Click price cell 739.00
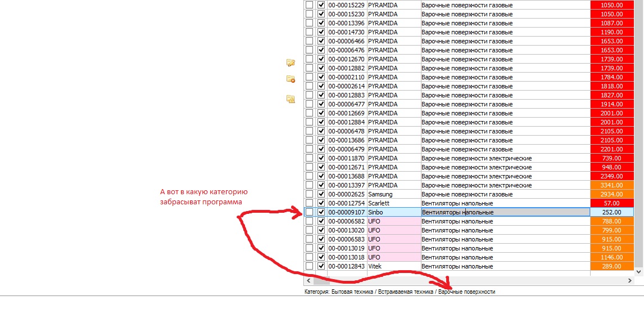This screenshot has width=644, height=309. click(613, 158)
